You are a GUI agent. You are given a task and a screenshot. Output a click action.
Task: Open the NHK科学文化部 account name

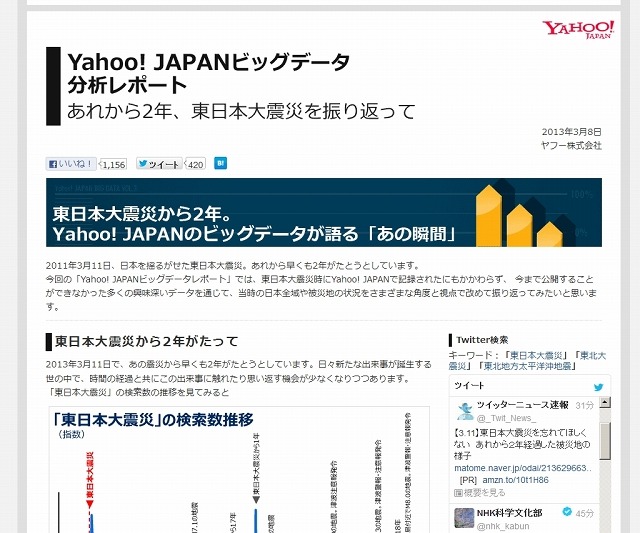click(509, 513)
